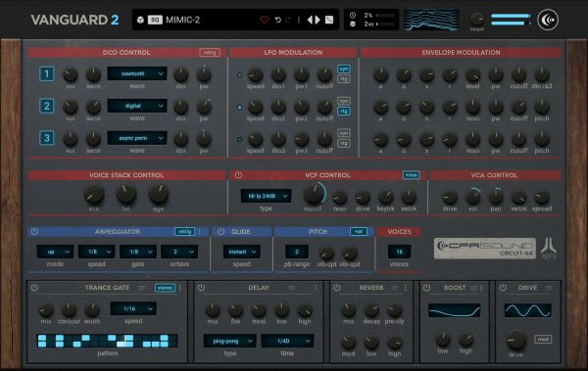This screenshot has height=371, width=588.
Task: Favorite the MIMIC-2 preset with heart icon
Action: point(264,20)
